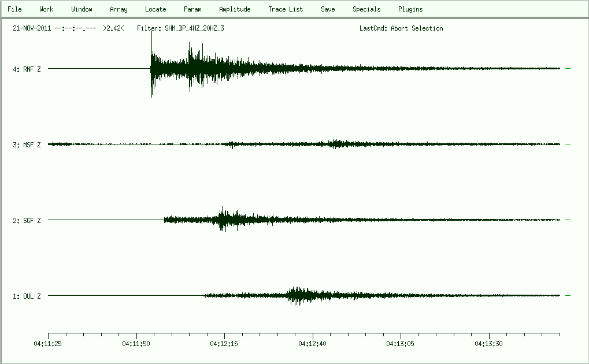Open the Window menu
The image size is (589, 364).
point(82,9)
